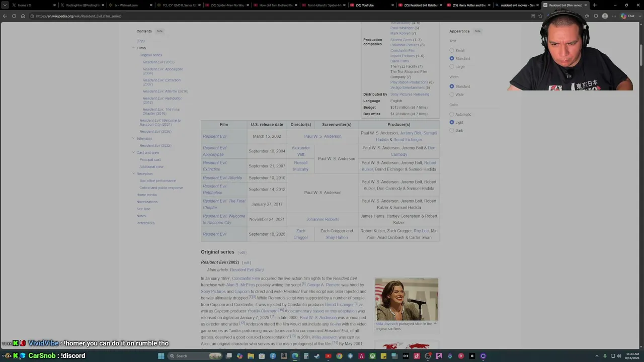Switch to the Harry Potter tab
This screenshot has width=644, height=362.
click(x=468, y=5)
